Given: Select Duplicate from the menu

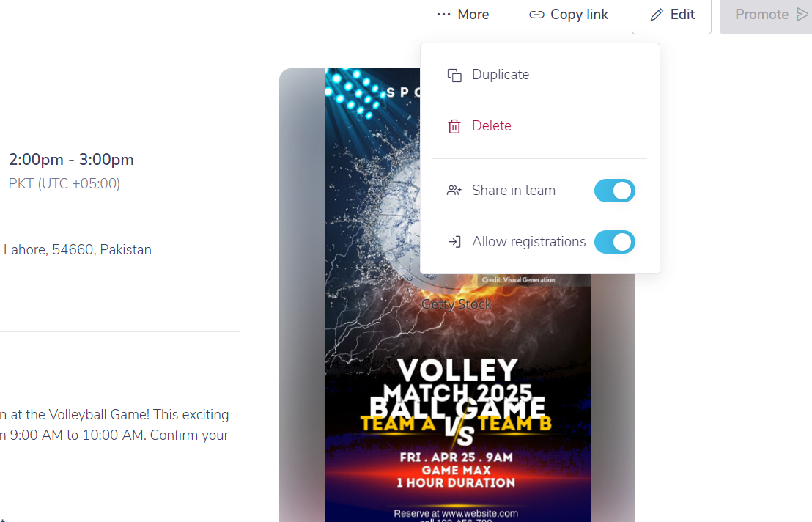Looking at the screenshot, I should point(501,75).
